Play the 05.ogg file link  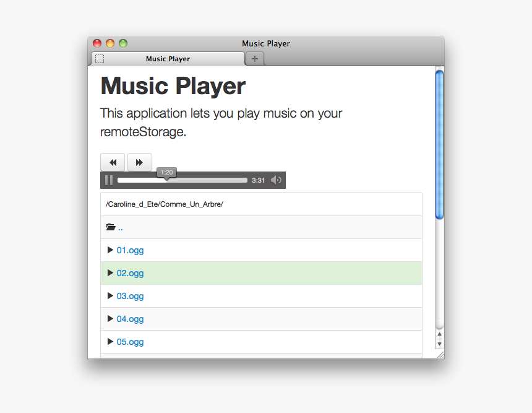tap(130, 342)
